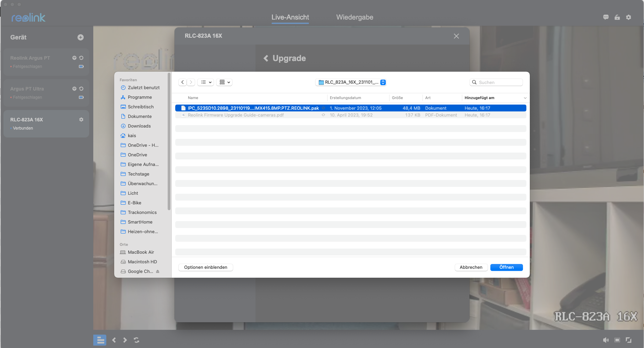This screenshot has width=644, height=348.
Task: Click the refresh cycle icon in bottom bar
Action: (136, 340)
